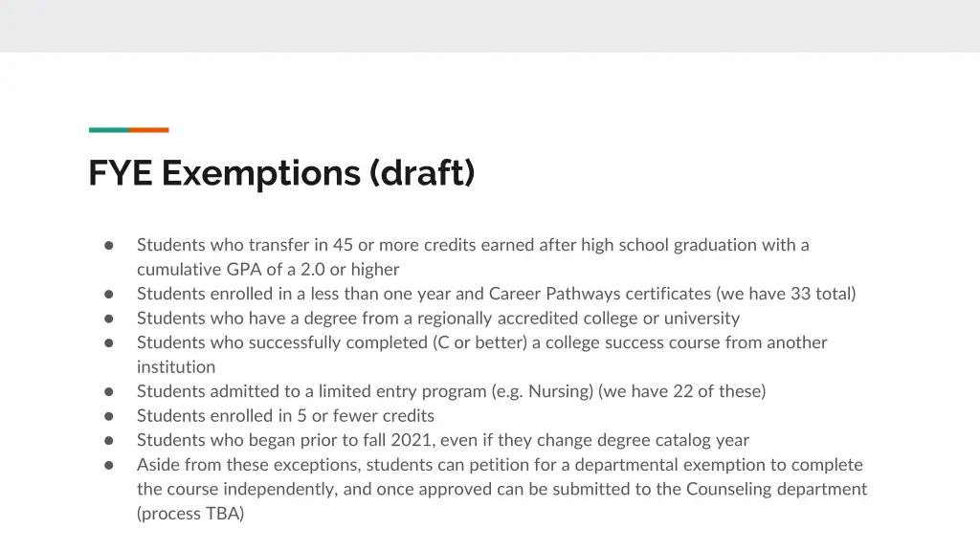
Task: Click the "5 or fewer credits" bullet text
Action: 285,416
